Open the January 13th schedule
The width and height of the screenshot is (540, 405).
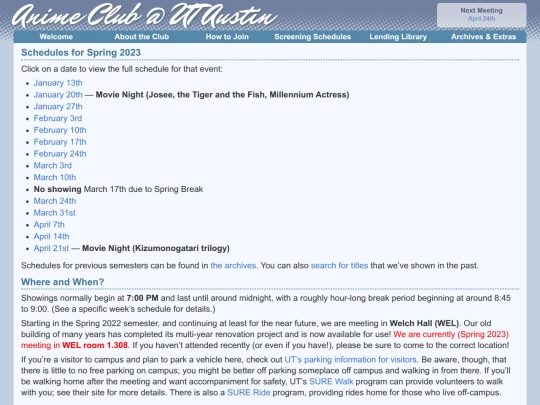coord(58,83)
